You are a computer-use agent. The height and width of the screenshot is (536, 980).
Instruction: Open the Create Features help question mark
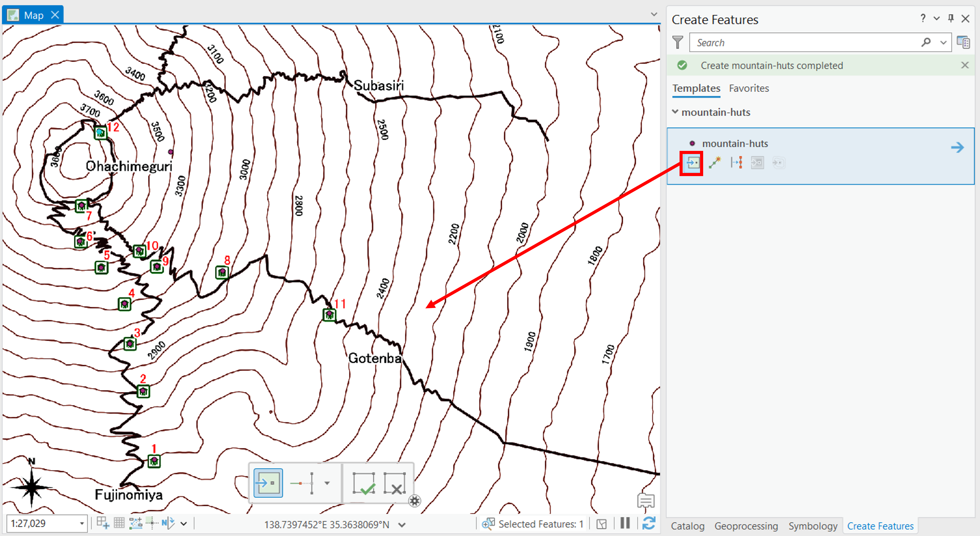(x=923, y=18)
